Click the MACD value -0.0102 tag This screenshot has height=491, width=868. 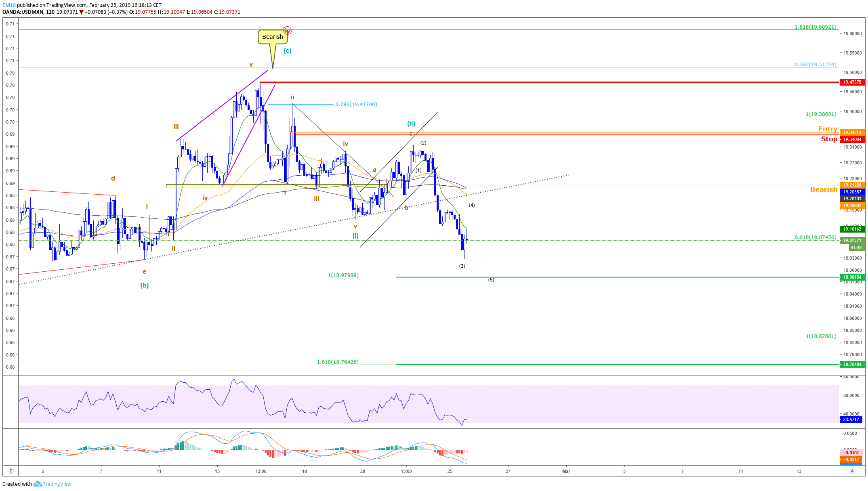[x=851, y=453]
